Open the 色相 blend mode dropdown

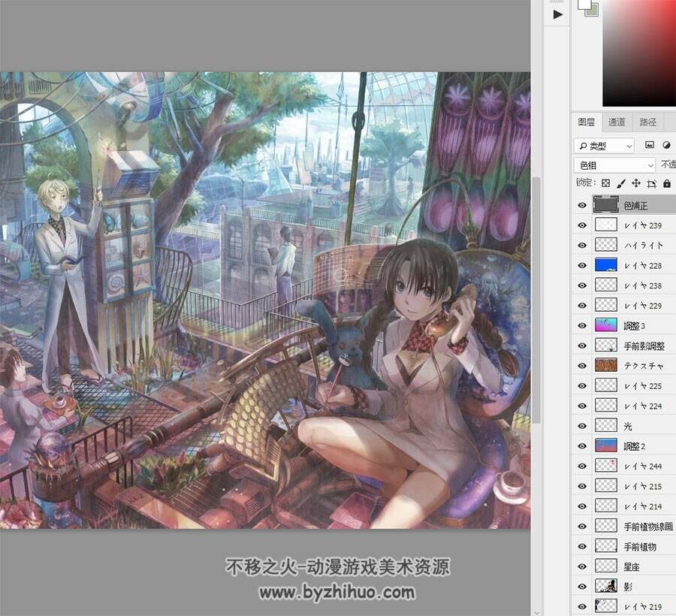[x=614, y=165]
